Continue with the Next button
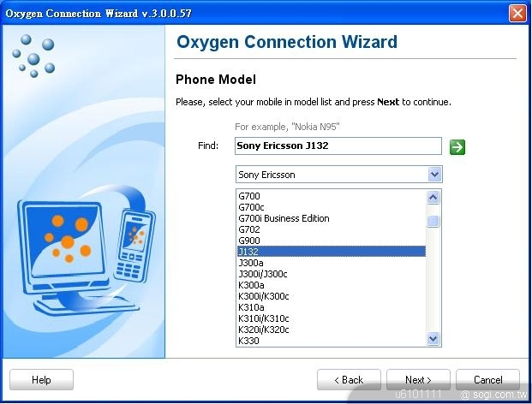This screenshot has width=532, height=404. [418, 379]
